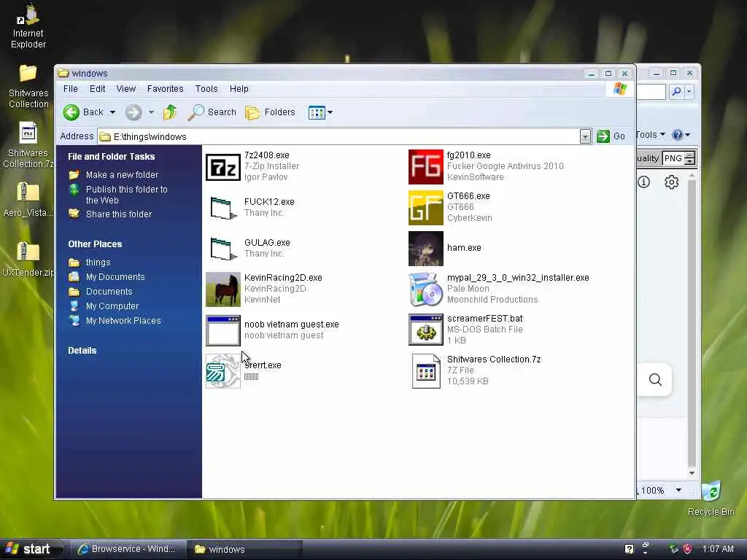747x560 pixels.
Task: Open the 7z2408.exe installer icon
Action: 223,167
